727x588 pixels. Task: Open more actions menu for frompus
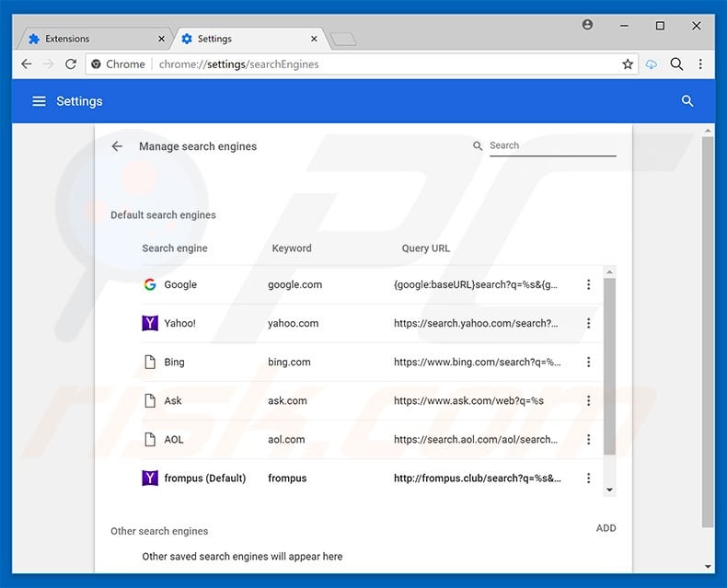tap(588, 478)
